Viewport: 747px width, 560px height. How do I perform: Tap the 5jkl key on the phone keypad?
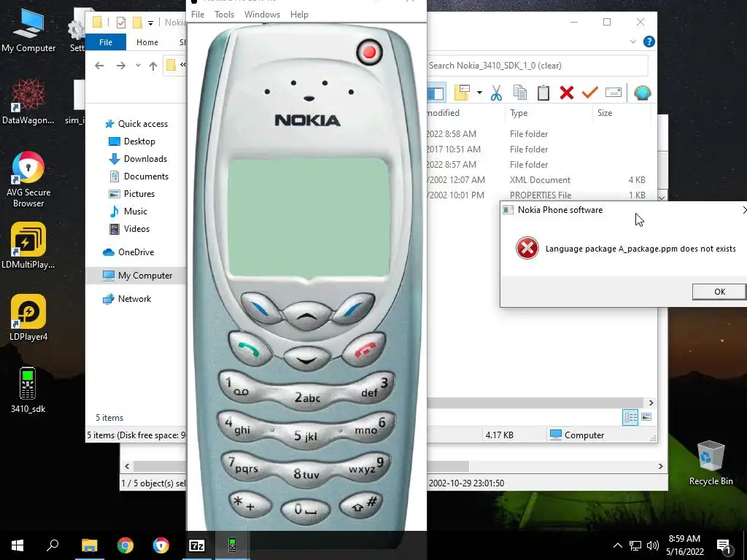point(306,435)
